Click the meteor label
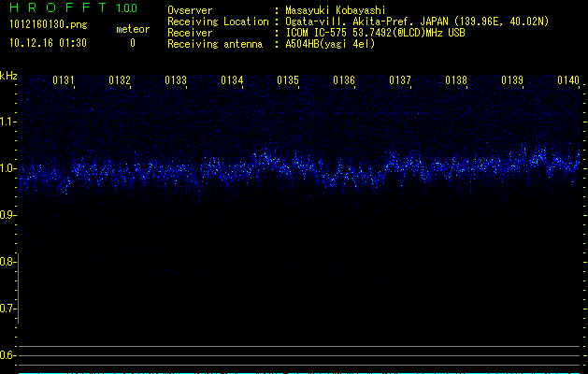 click(132, 30)
